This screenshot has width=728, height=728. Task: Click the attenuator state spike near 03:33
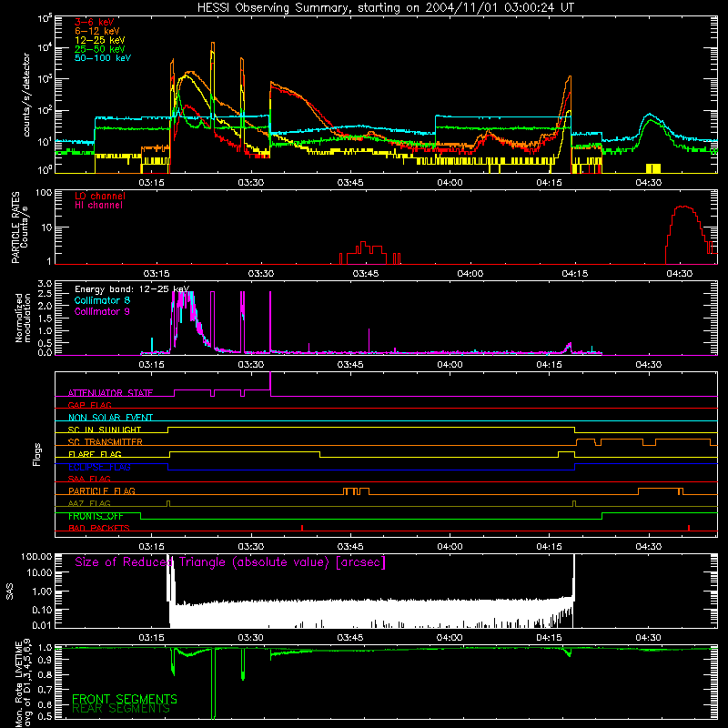[x=270, y=383]
